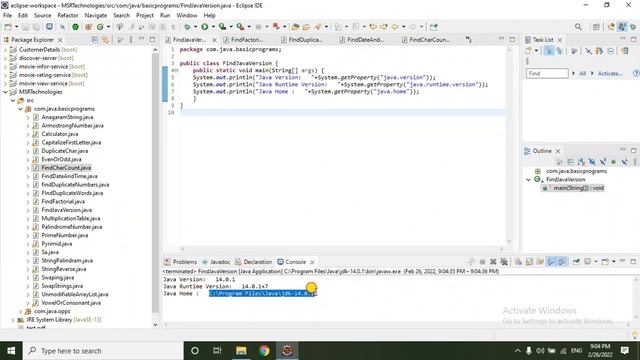This screenshot has width=640, height=360.
Task: Toggle console show on standard error change
Action: (562, 262)
